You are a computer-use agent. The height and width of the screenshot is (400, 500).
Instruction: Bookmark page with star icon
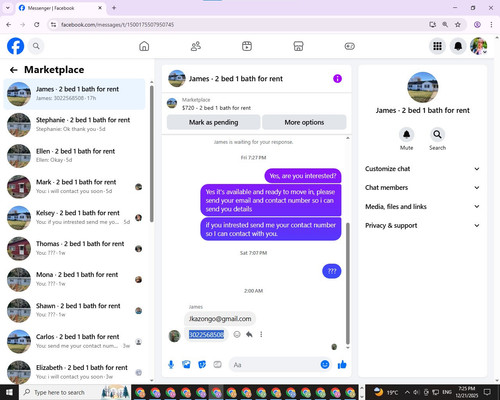(458, 24)
